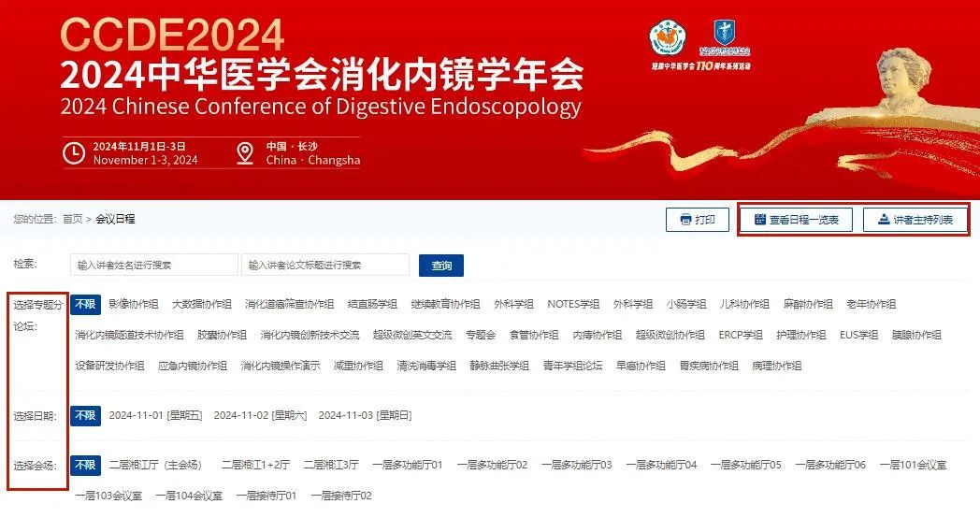Image resolution: width=980 pixels, height=518 pixels.
Task: Choose the 儿科协作组 forum
Action: [x=744, y=304]
